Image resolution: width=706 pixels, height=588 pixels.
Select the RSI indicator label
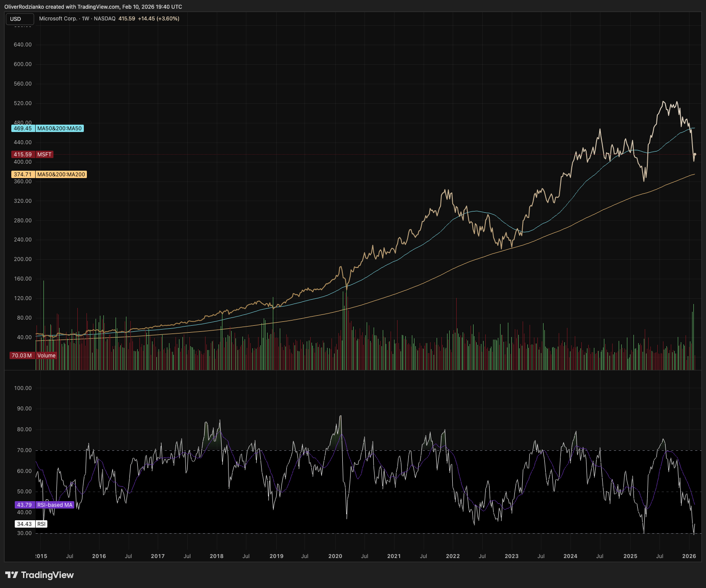tap(41, 524)
